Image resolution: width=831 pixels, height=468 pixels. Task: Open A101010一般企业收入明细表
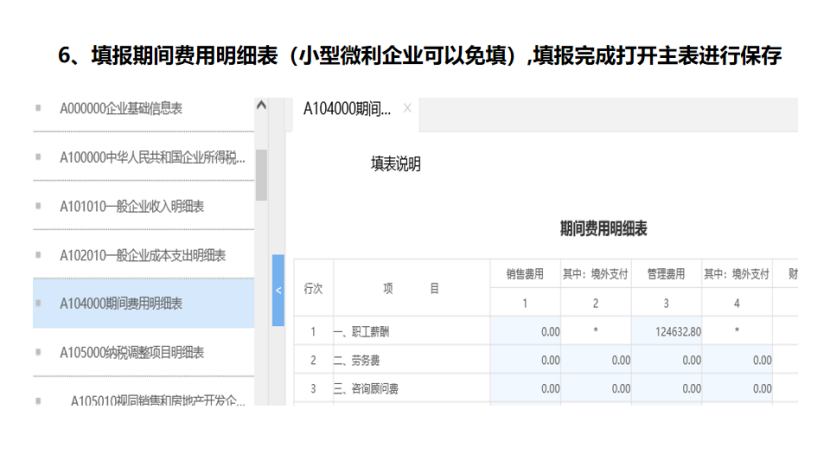point(132,206)
